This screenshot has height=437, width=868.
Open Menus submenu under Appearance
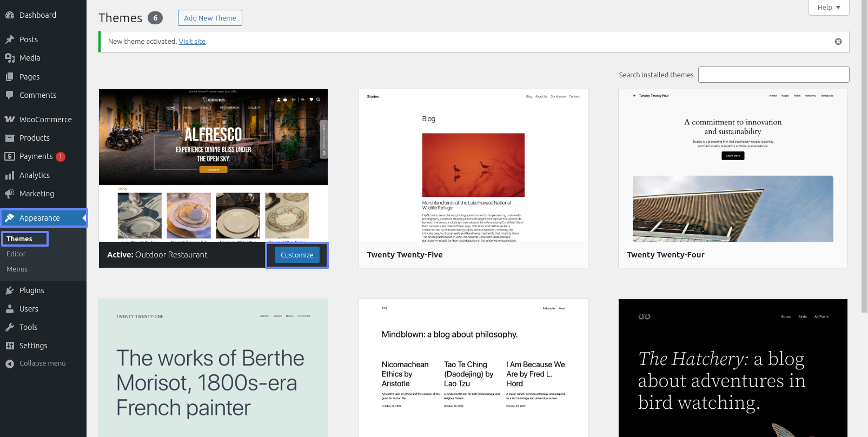tap(17, 269)
